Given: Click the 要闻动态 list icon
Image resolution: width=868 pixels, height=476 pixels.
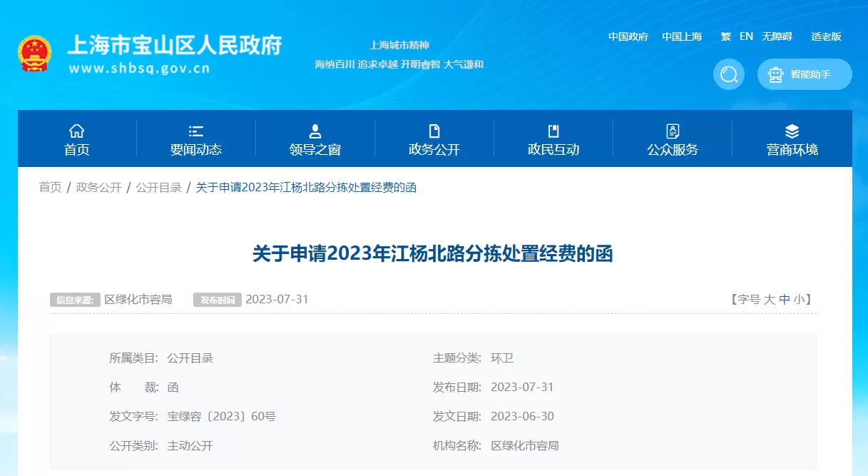Looking at the screenshot, I should pyautogui.click(x=195, y=131).
